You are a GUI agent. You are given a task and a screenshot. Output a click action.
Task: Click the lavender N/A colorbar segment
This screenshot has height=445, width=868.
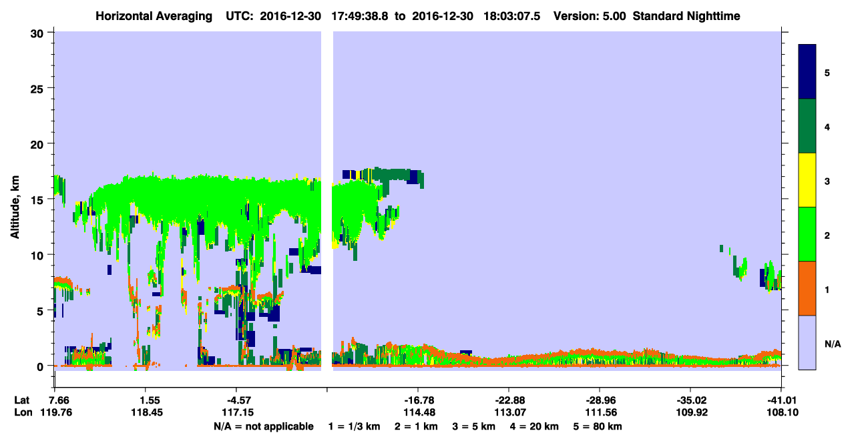click(807, 342)
